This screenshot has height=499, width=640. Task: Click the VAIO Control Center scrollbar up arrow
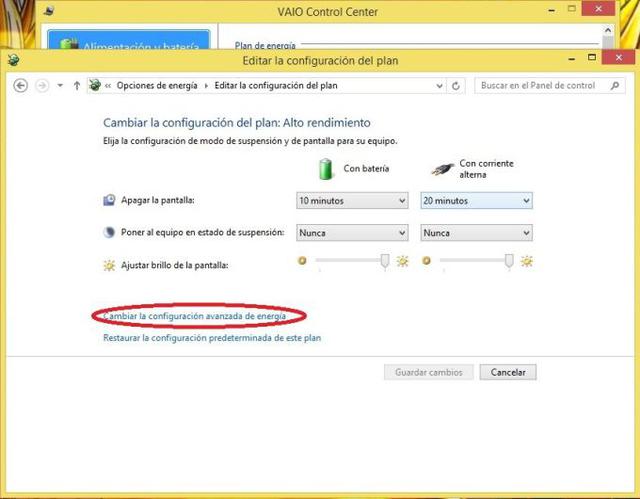pyautogui.click(x=608, y=30)
